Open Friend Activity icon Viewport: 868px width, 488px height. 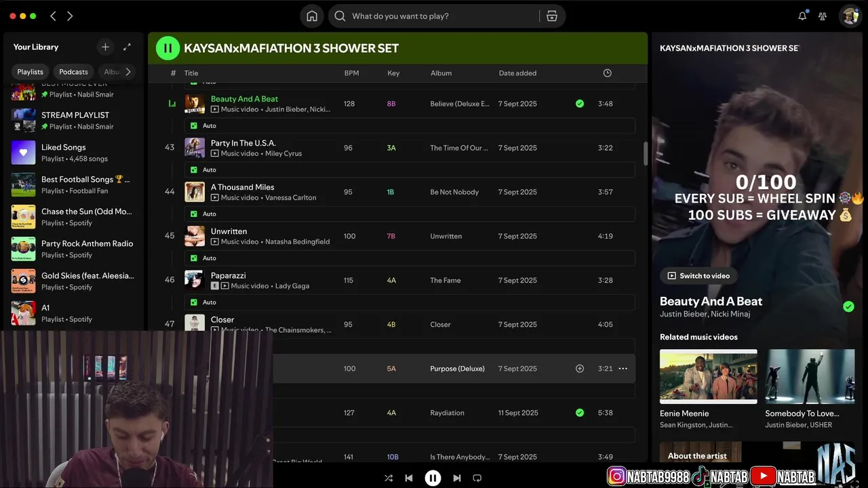coord(823,16)
